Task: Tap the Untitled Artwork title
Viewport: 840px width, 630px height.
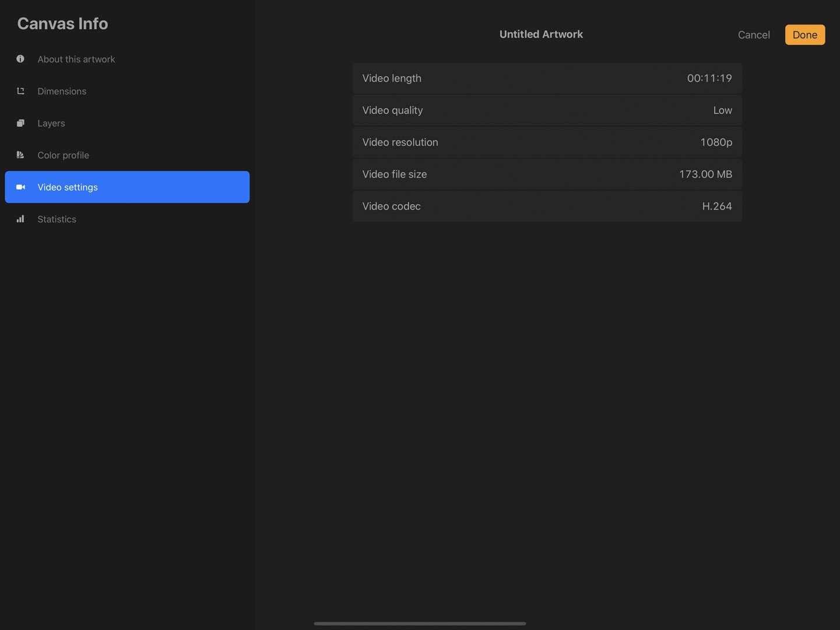Action: [541, 34]
